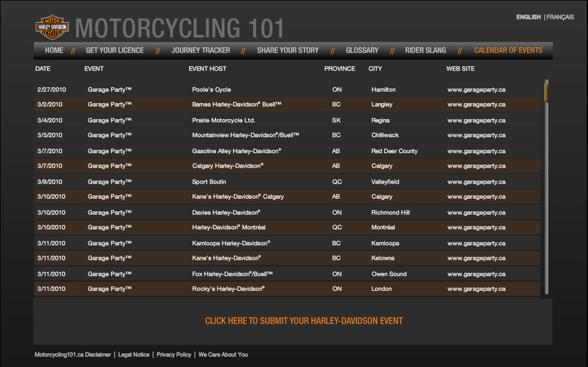
Task: Open garageparty.ca link in Red Deer County row
Action: (x=476, y=151)
